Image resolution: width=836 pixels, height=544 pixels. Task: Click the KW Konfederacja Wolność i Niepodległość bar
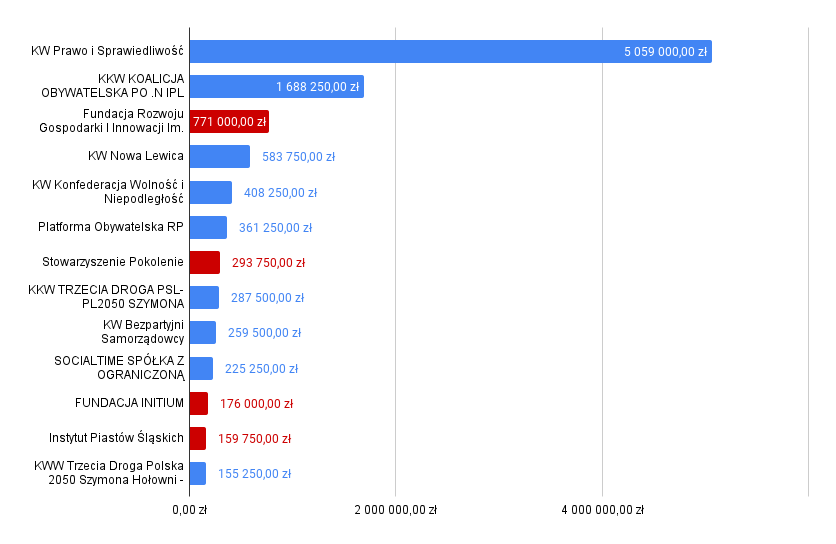click(x=211, y=193)
